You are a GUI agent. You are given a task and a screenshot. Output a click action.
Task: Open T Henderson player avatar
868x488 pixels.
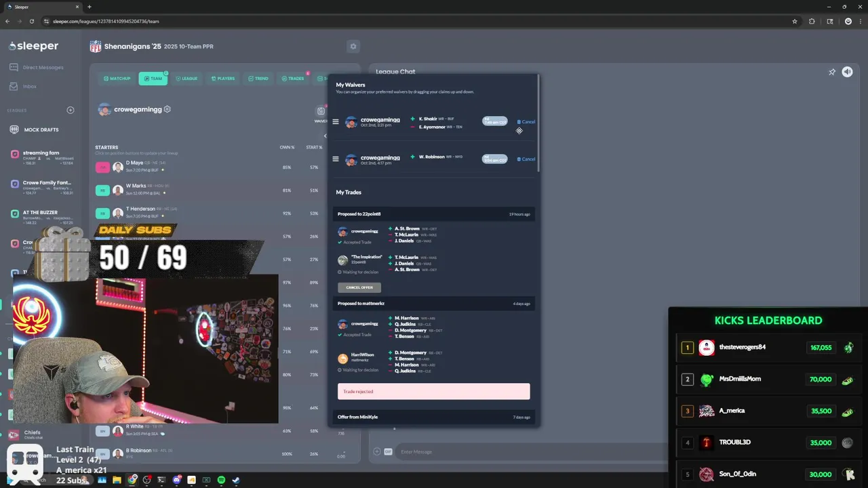118,213
